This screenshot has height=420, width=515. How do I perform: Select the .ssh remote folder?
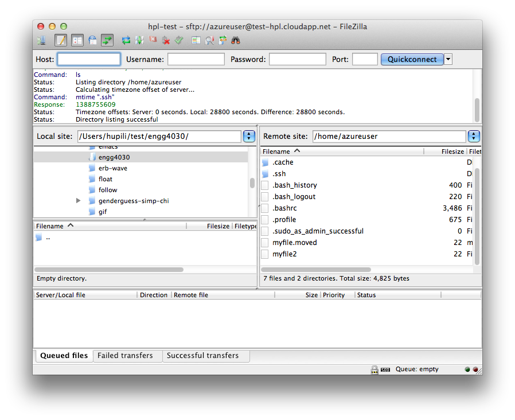366,174
